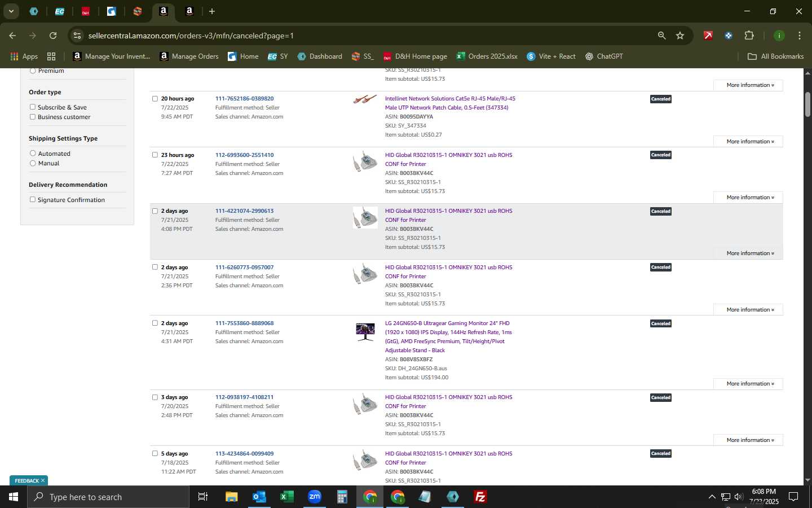
Task: Switch to the EC browser tab
Action: (x=60, y=11)
